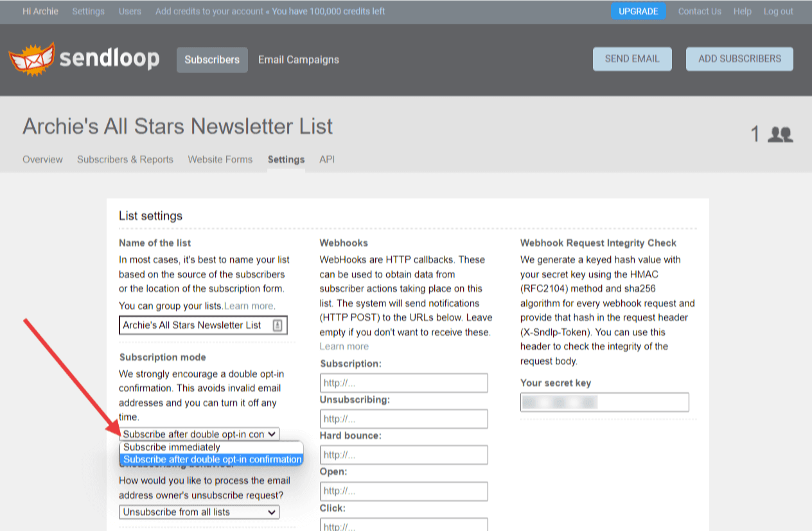
Task: Click the Subscription webhook URL field
Action: click(403, 382)
